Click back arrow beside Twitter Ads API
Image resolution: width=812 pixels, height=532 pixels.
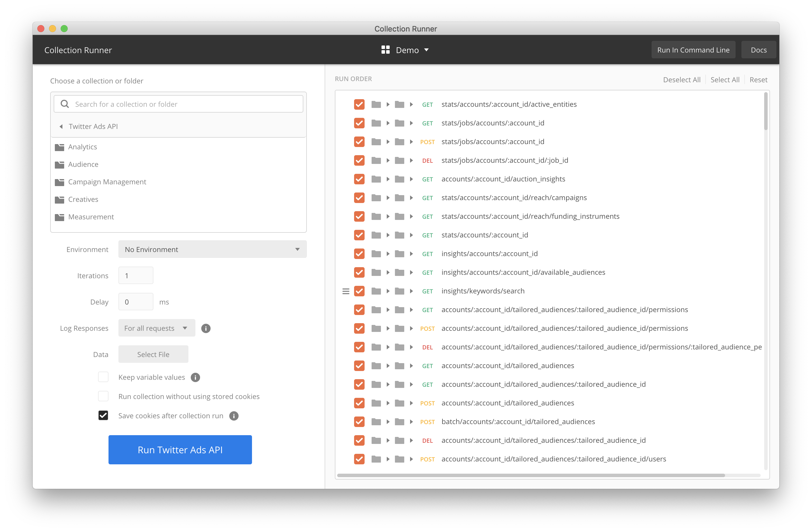62,126
